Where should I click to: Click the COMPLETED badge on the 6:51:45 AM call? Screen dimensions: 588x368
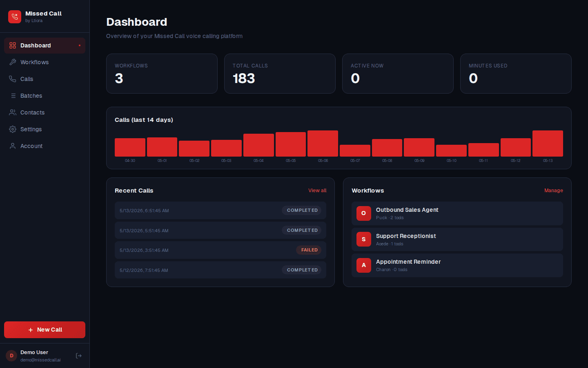(x=302, y=210)
